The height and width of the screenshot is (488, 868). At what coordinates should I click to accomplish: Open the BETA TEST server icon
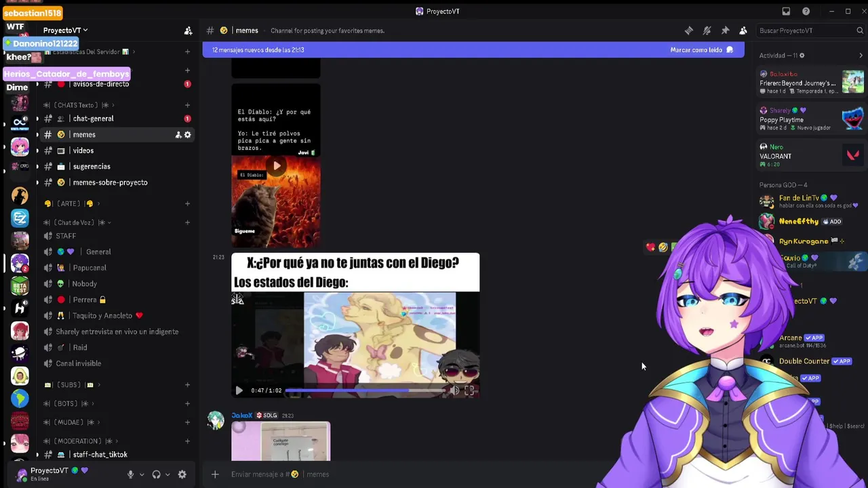pos(20,285)
